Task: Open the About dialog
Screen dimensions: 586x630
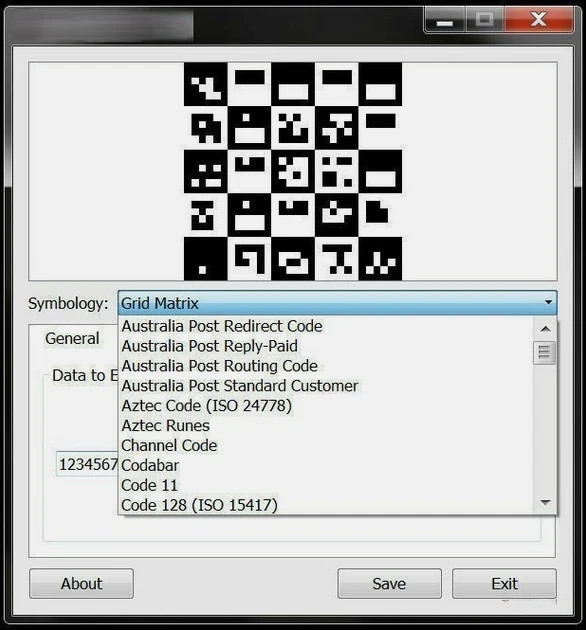Action: (82, 583)
